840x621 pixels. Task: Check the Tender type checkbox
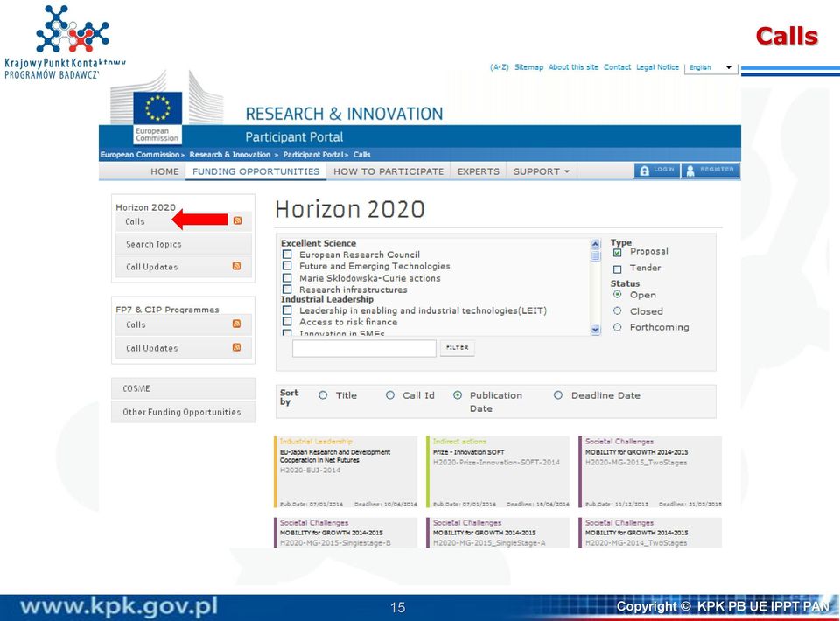point(617,269)
